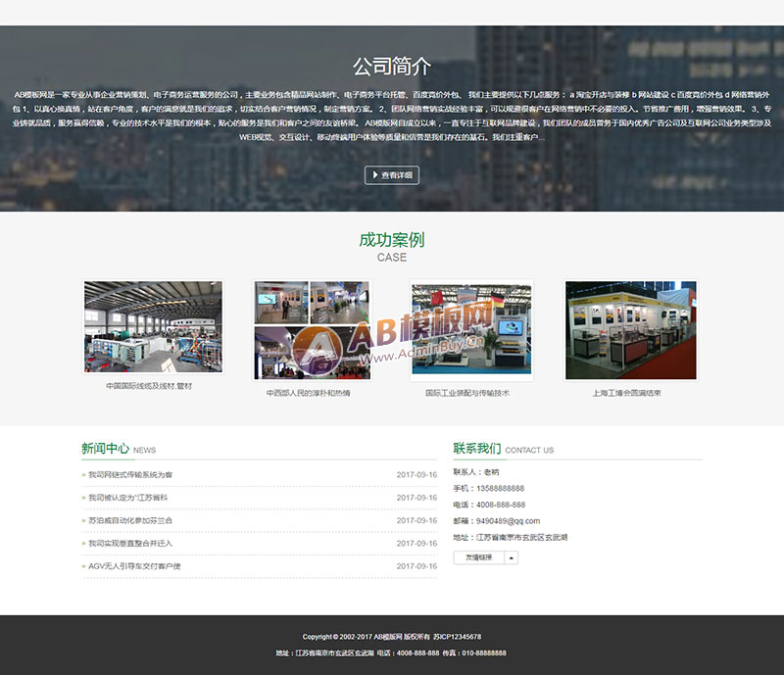Click the 成功案例 CASE heading
The width and height of the screenshot is (784, 675).
(391, 247)
